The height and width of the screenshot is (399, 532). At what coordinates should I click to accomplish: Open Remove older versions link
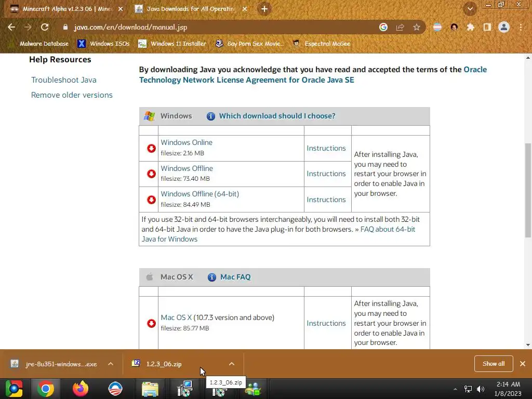click(x=72, y=95)
